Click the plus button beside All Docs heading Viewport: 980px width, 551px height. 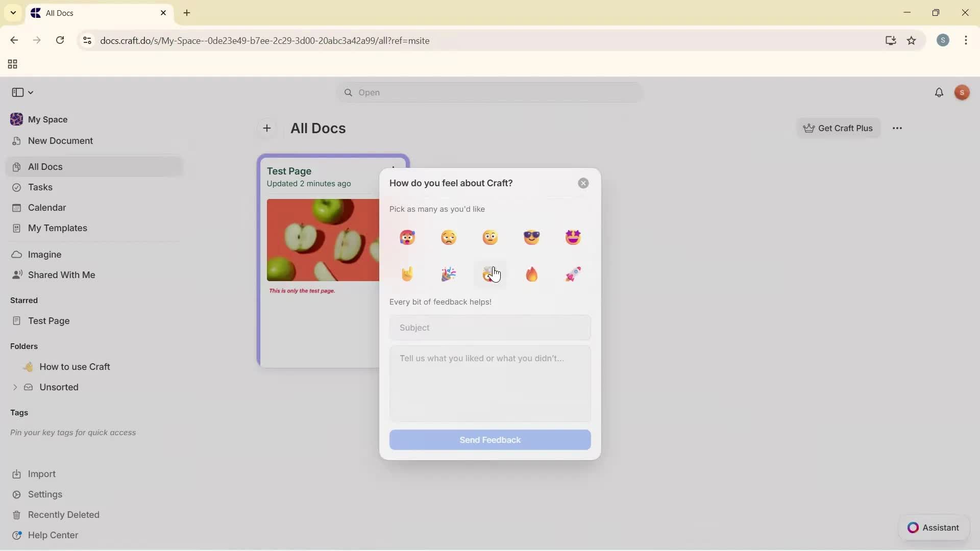pos(267,128)
